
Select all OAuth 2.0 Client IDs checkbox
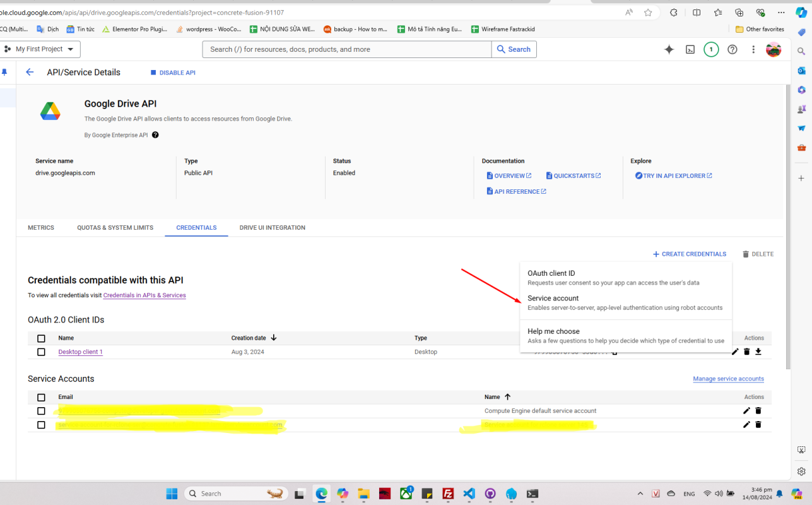[41, 338]
